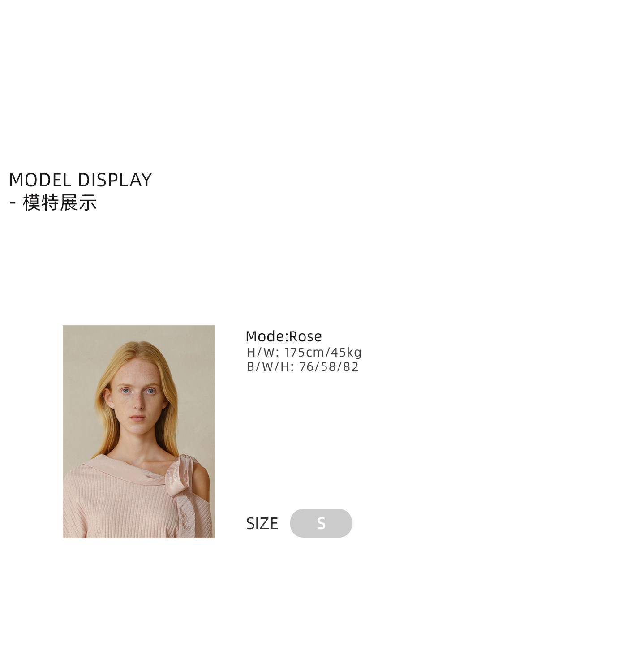This screenshot has width=627, height=672.
Task: Click the word DISPLAY in heading
Action: [115, 180]
